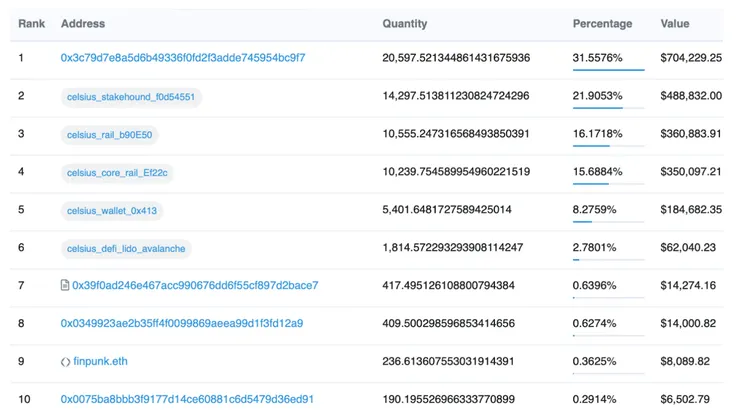Open the 0x39f0ad246e467acc contract address
Viewport: 740px width, 410px height.
(x=195, y=286)
